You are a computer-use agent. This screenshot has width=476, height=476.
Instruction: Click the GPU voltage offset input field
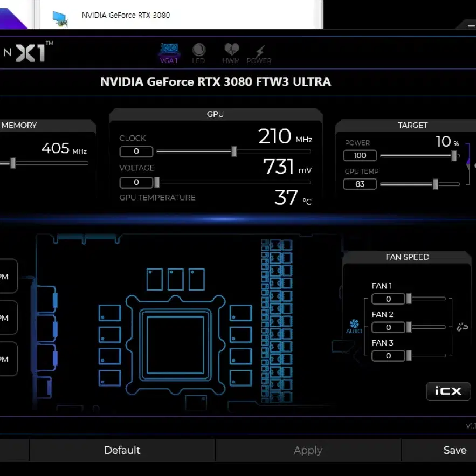(136, 182)
